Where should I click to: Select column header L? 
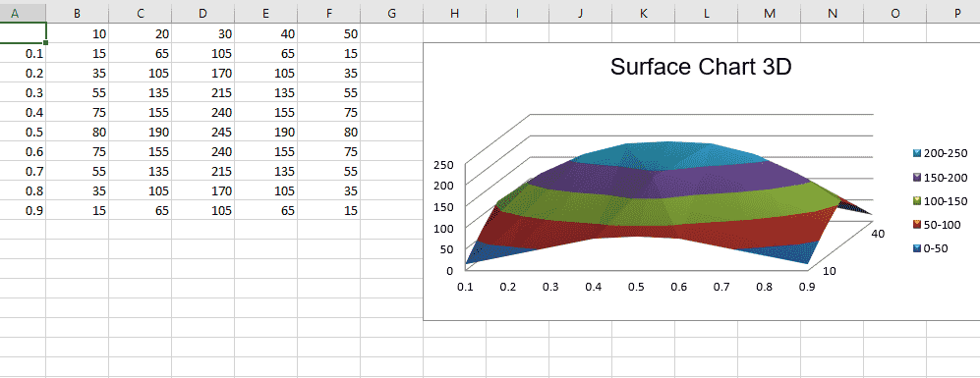click(707, 12)
